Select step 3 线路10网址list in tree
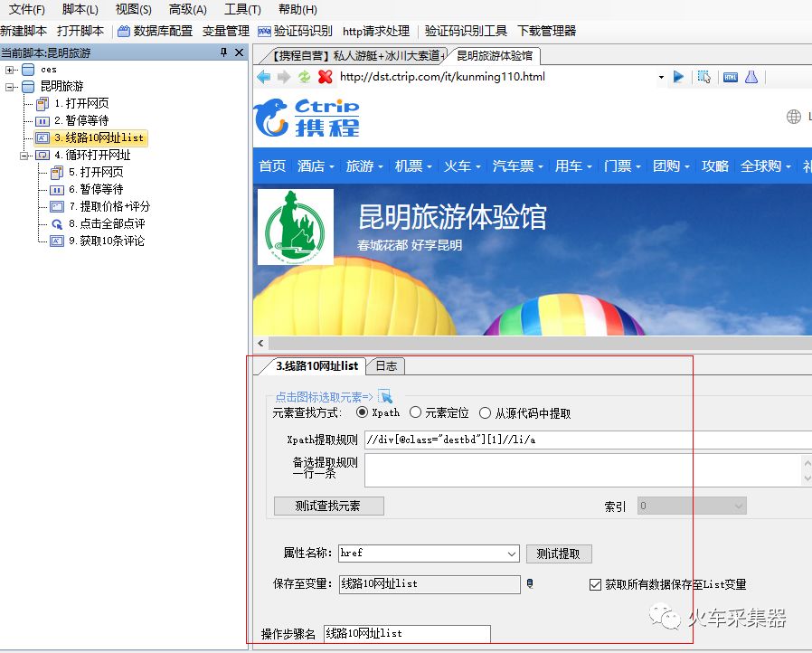812x653 pixels. [x=91, y=137]
